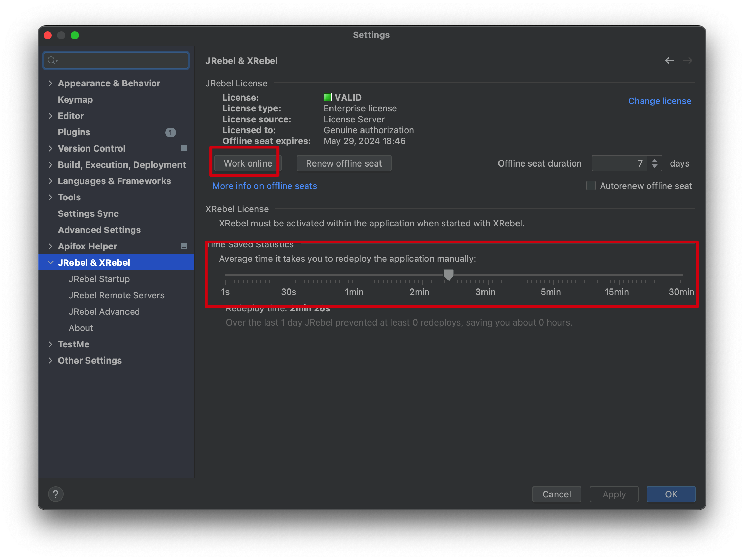Click the forward navigation arrow icon
The height and width of the screenshot is (560, 744).
(x=688, y=60)
